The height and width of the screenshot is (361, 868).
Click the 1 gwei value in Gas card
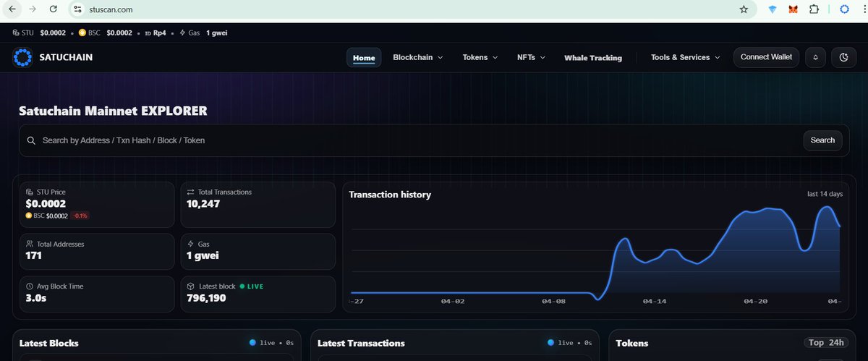click(203, 256)
